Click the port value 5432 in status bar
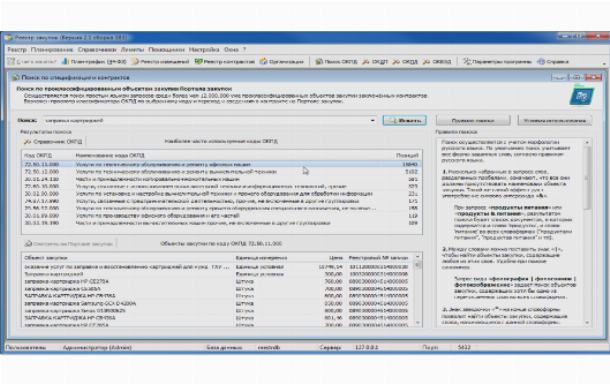The width and height of the screenshot is (610, 384). click(x=464, y=347)
